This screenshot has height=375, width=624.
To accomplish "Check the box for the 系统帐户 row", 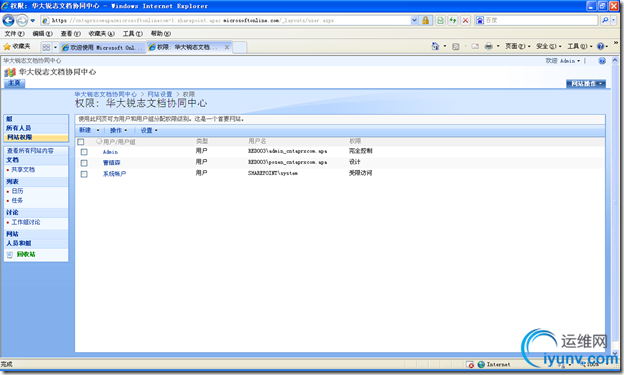I will point(84,174).
